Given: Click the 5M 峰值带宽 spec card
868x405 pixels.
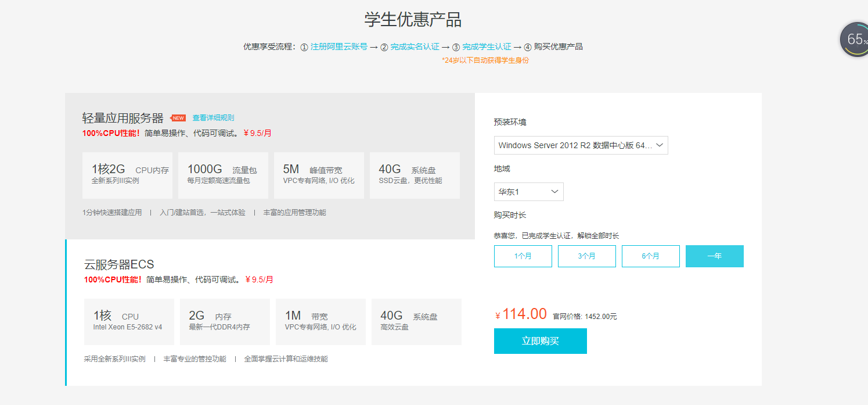Looking at the screenshot, I should 319,175.
